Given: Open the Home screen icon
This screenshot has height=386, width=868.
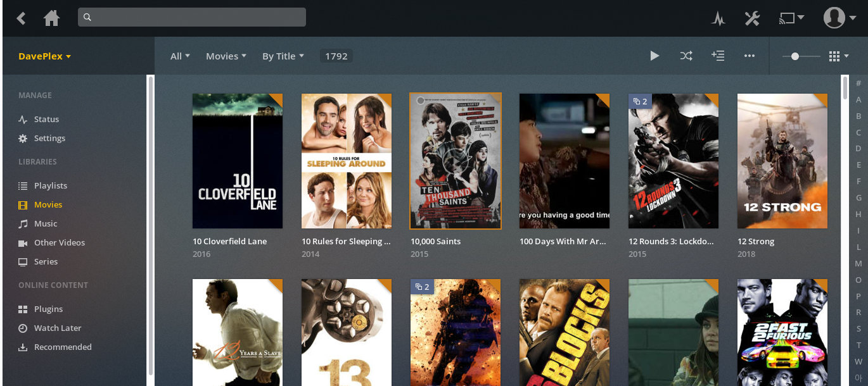Looking at the screenshot, I should pos(51,18).
